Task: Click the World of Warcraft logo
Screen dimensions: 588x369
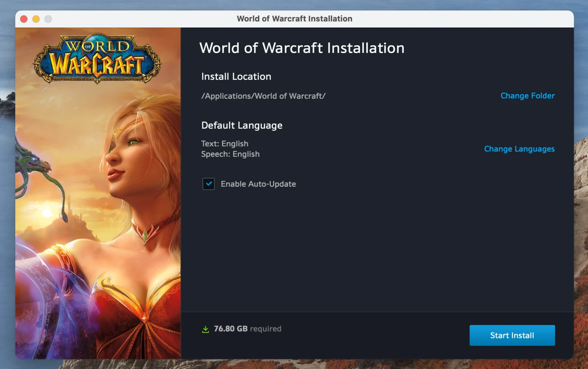Action: click(98, 58)
